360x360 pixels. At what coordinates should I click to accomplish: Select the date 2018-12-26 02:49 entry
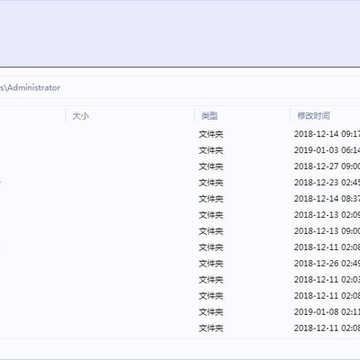tap(327, 263)
